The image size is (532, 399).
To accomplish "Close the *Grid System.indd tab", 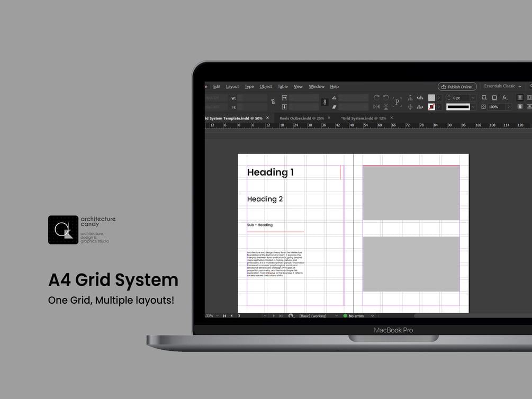I will coord(392,117).
